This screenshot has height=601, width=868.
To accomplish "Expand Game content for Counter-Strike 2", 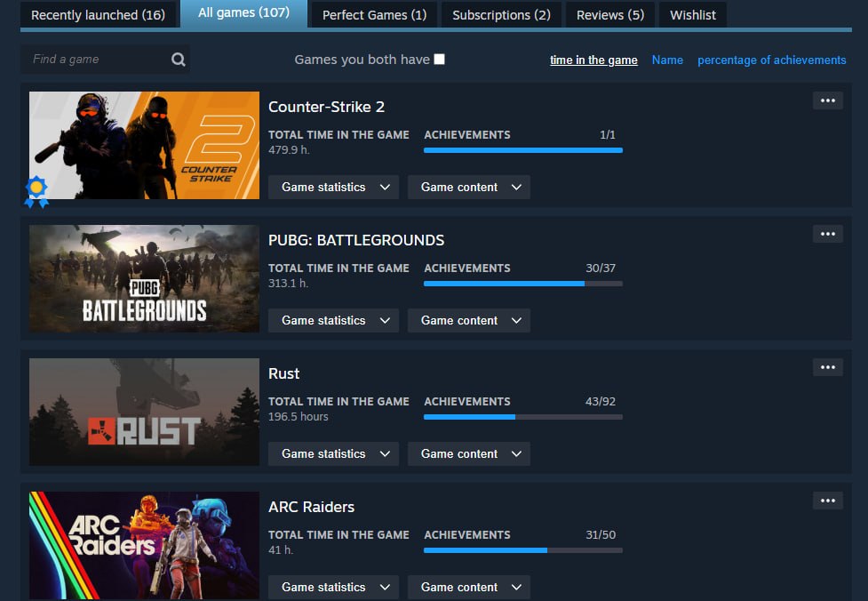I will tap(469, 188).
